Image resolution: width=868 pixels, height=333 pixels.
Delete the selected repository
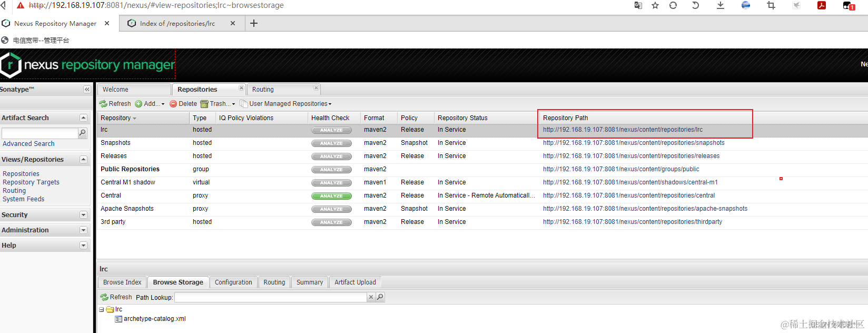[x=183, y=104]
